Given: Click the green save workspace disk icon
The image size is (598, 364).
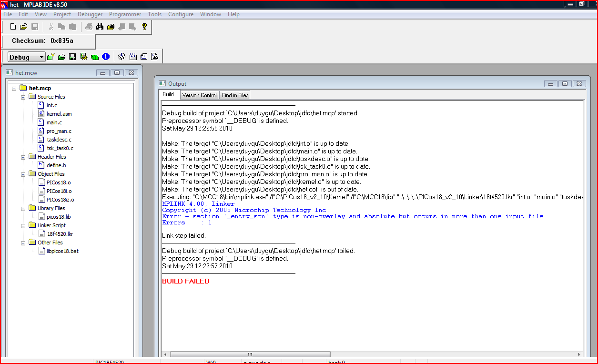Looking at the screenshot, I should click(72, 57).
